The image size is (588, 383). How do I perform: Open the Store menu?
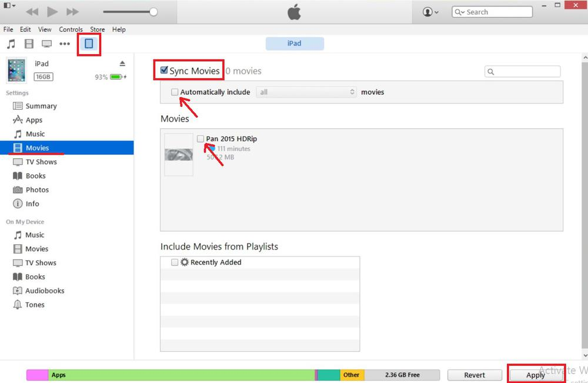(97, 29)
